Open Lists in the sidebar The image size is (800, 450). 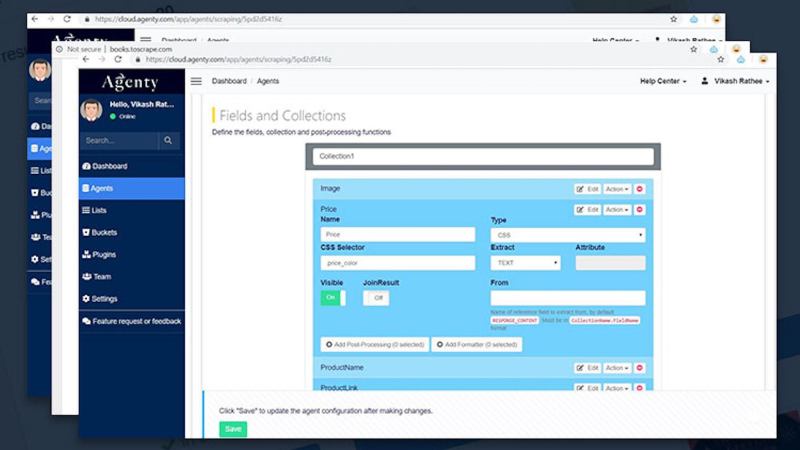[x=99, y=211]
